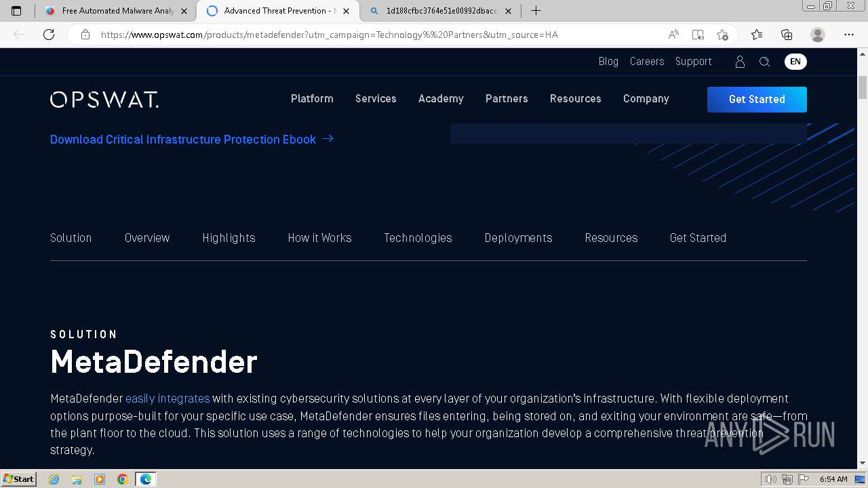Open File Explorer from taskbar
868x488 pixels.
click(77, 479)
